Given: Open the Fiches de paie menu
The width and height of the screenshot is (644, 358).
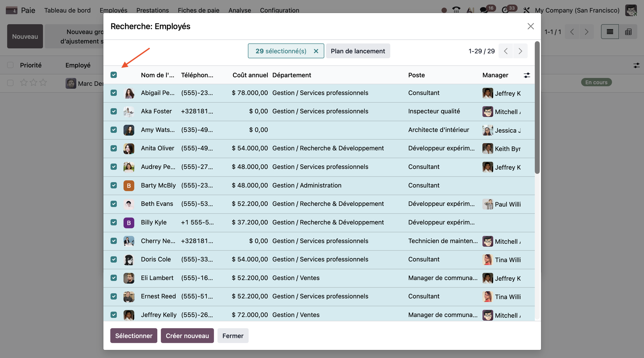Looking at the screenshot, I should tap(199, 10).
